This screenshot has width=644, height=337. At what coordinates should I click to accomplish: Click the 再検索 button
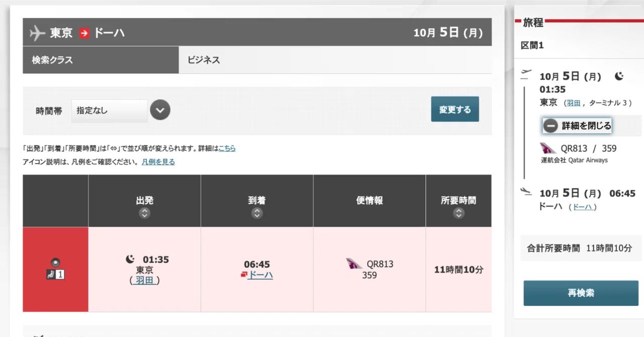click(x=581, y=293)
